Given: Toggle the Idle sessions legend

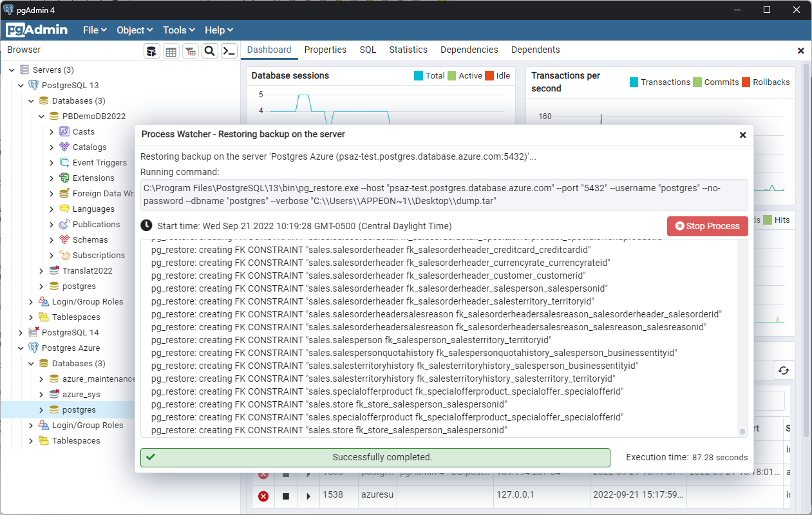Looking at the screenshot, I should point(502,75).
